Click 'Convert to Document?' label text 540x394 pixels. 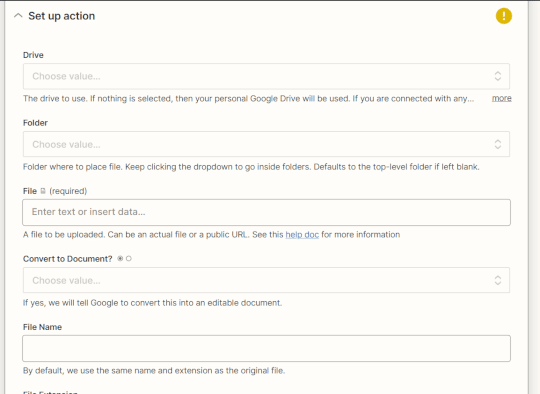point(68,259)
